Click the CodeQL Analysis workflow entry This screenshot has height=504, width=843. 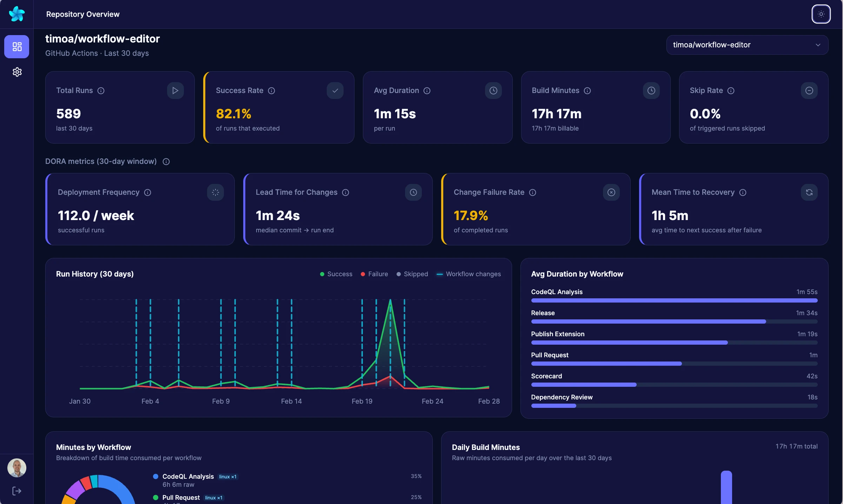click(x=556, y=292)
